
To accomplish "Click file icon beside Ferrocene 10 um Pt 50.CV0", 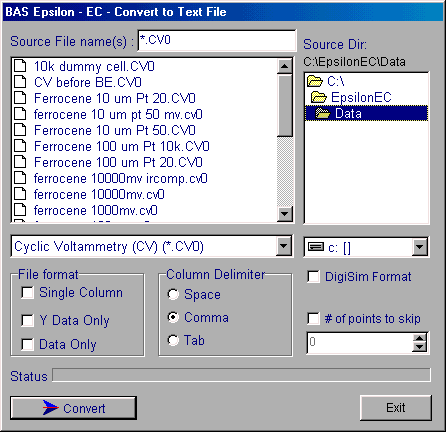I will coord(20,130).
